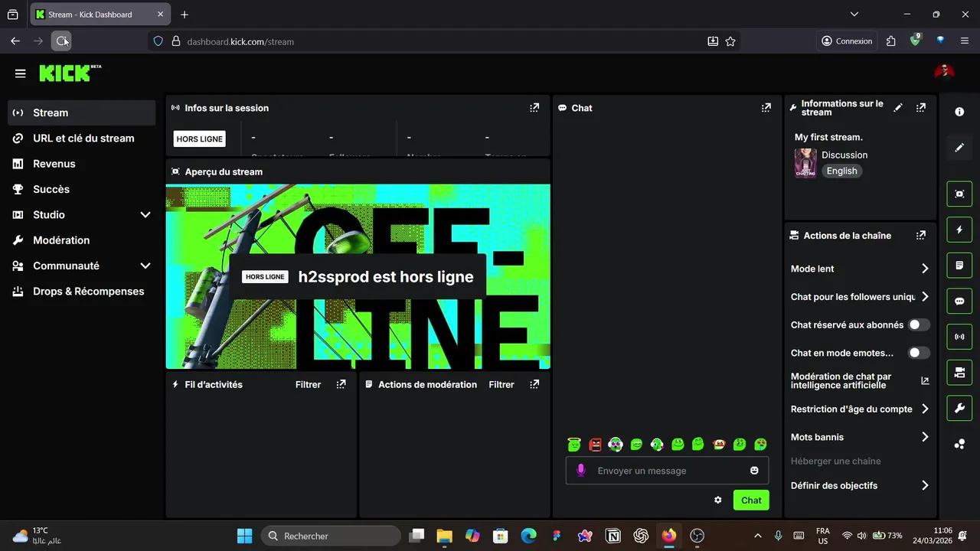Open Windows Start menu
Image resolution: width=980 pixels, height=551 pixels.
244,536
